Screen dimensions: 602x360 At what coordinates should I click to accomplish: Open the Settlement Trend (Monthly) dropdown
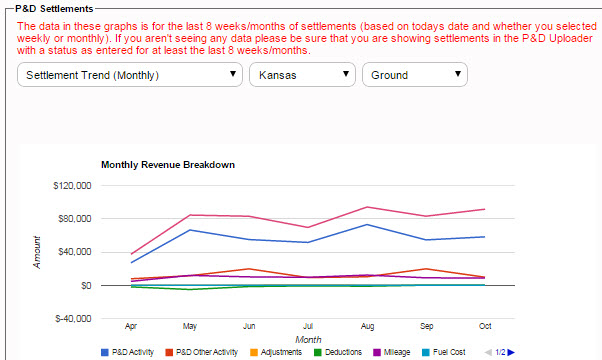130,74
